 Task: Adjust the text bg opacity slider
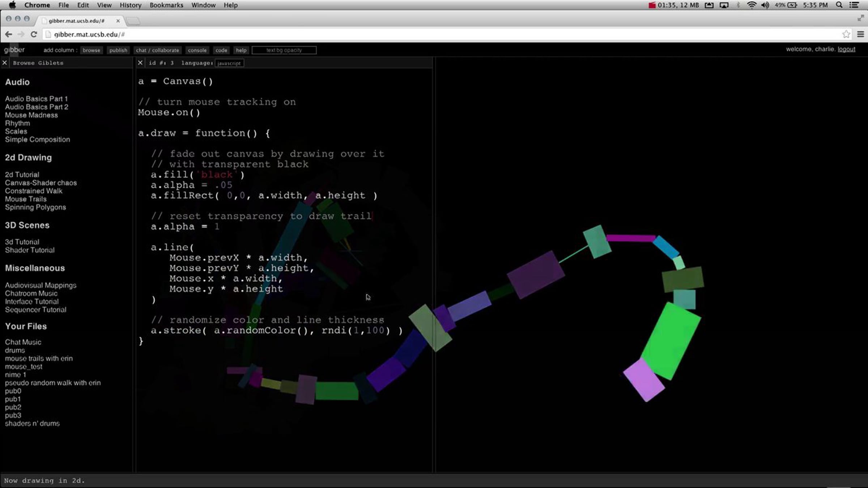click(284, 50)
